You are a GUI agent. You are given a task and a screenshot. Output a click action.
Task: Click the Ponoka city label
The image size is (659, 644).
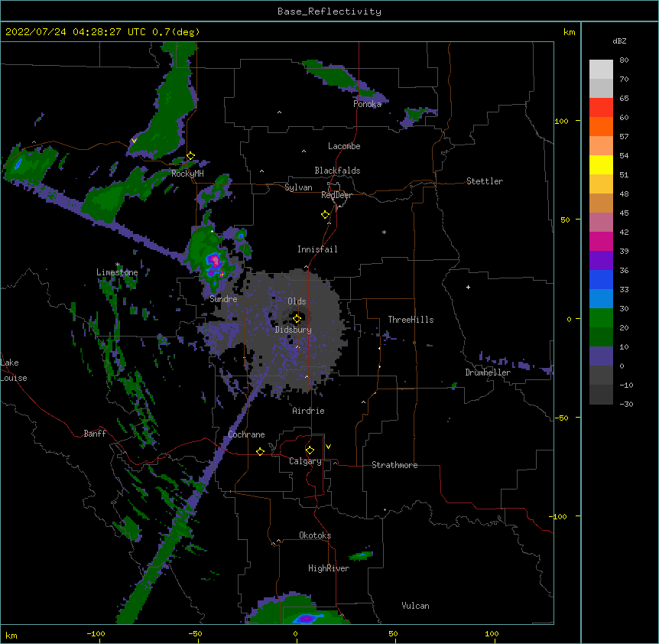(x=367, y=104)
